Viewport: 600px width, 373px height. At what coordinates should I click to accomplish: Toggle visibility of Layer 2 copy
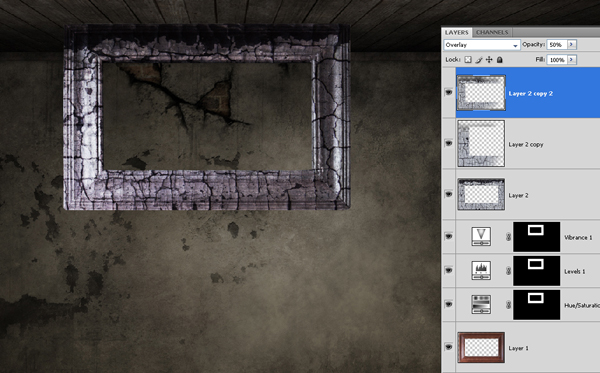[x=448, y=143]
